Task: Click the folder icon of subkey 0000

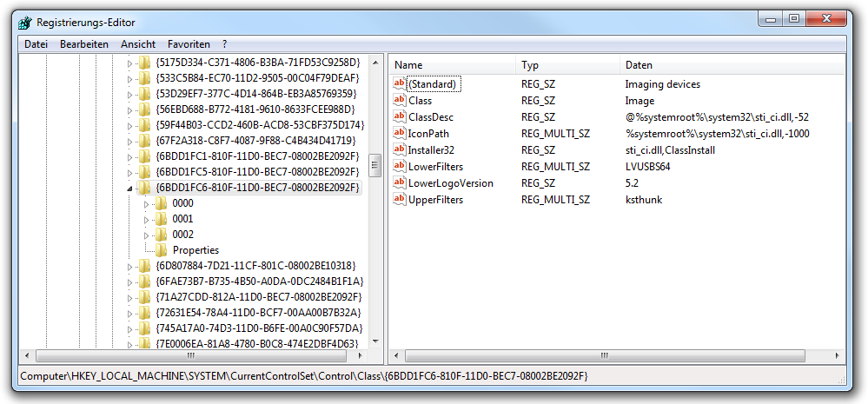Action: 161,203
